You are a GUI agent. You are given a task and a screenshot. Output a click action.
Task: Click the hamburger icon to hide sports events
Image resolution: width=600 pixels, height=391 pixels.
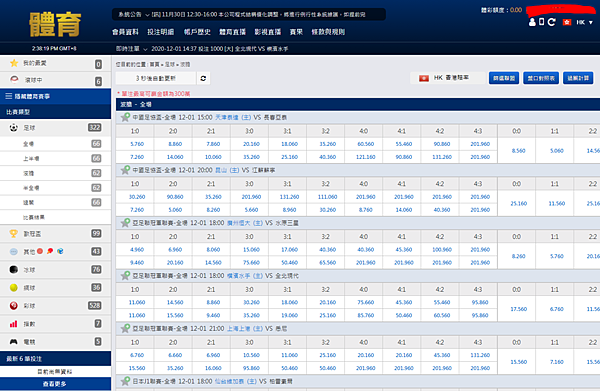click(x=8, y=96)
